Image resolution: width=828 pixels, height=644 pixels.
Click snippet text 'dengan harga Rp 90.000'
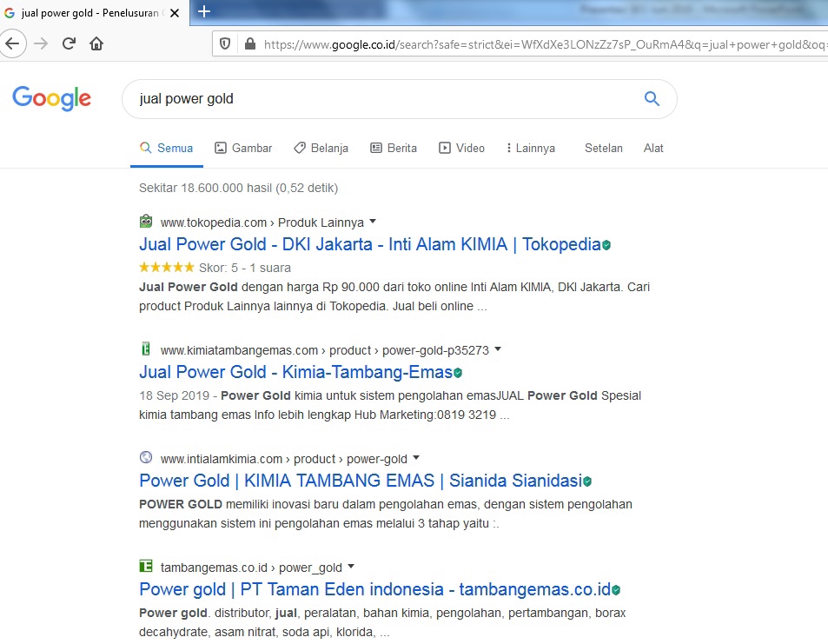click(310, 287)
